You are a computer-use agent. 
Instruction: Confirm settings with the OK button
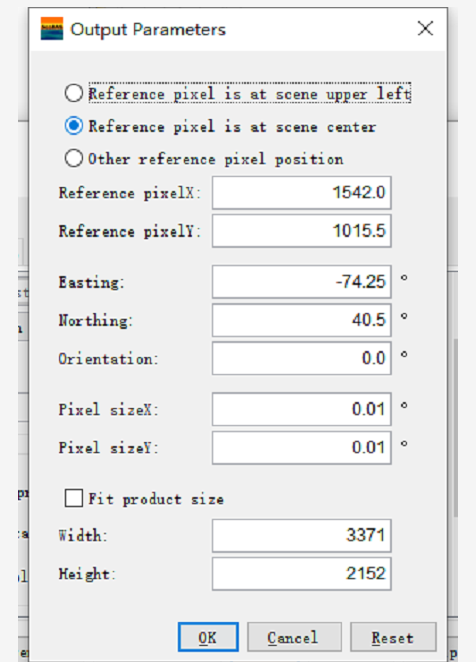tap(208, 637)
